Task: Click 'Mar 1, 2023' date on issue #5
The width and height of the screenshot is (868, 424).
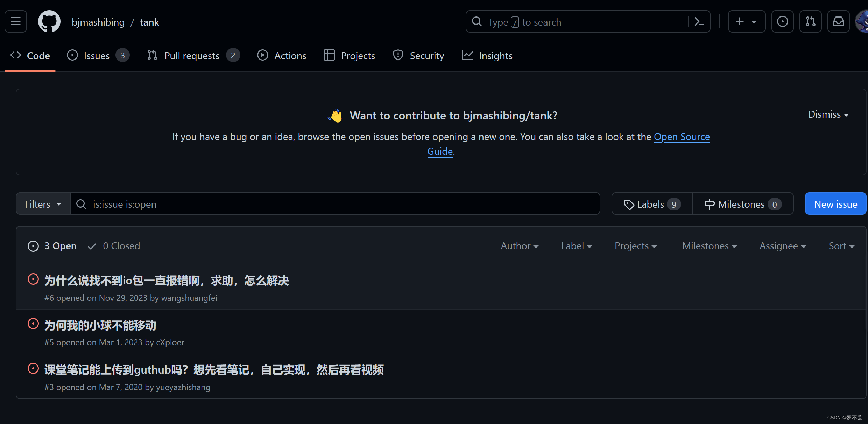Action: [x=121, y=342]
